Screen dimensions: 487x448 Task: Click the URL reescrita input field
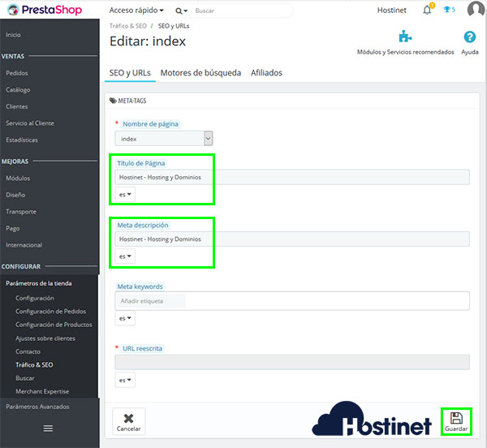(292, 362)
